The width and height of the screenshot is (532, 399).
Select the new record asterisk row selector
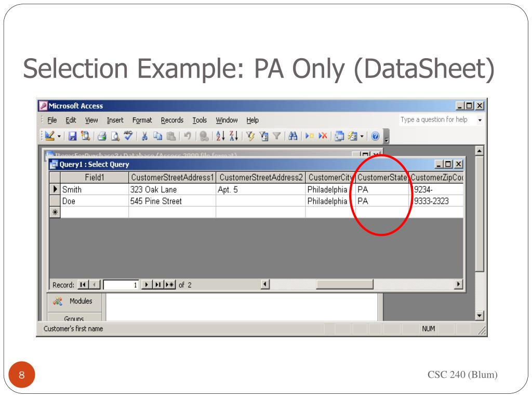pos(55,212)
